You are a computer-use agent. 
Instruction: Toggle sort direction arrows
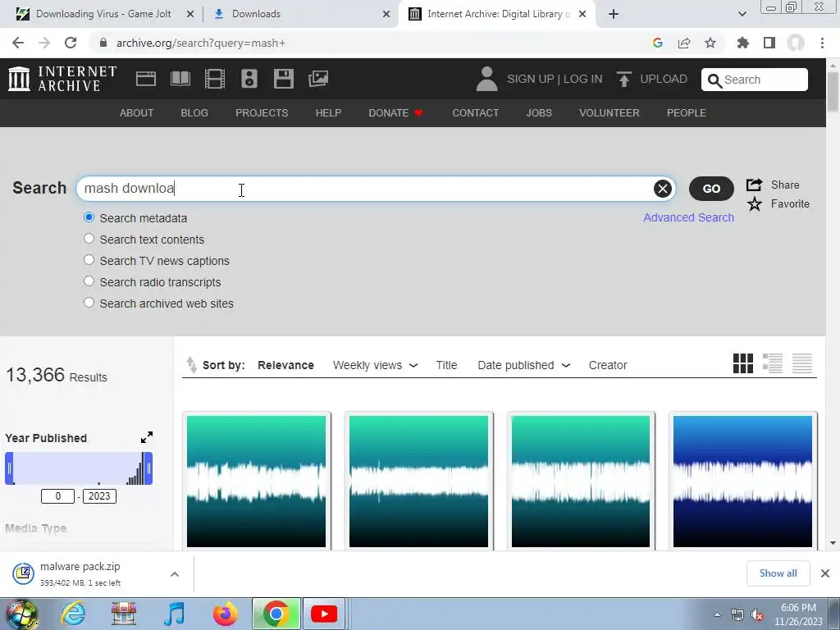pos(191,365)
